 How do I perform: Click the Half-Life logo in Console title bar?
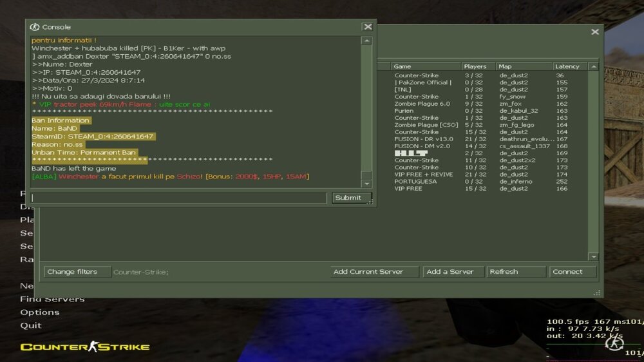35,27
